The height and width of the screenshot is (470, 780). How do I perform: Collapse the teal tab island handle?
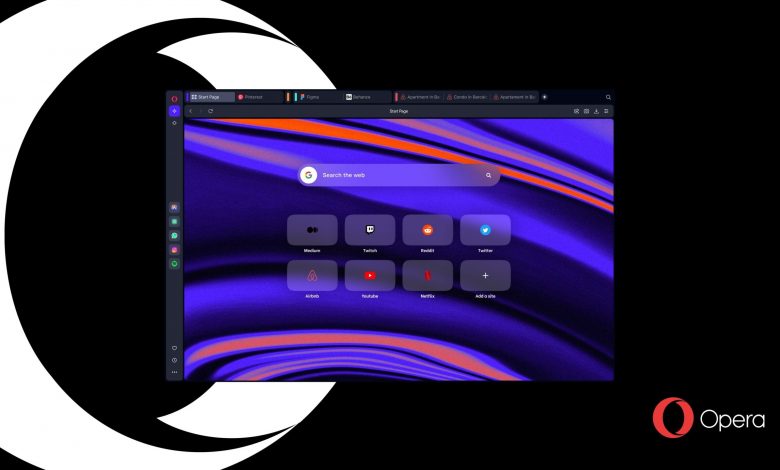point(295,97)
